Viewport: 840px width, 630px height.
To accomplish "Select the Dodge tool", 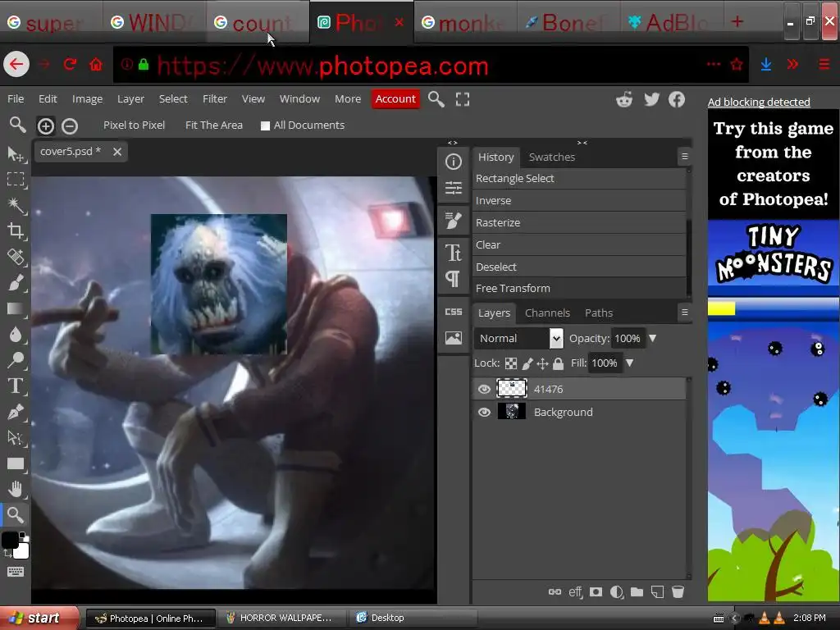I will 16,360.
